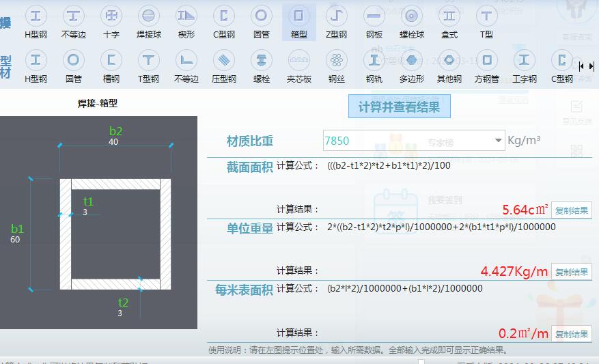Select welded 圆管 round tube icon
Image resolution: width=599 pixels, height=364 pixels.
click(x=262, y=22)
